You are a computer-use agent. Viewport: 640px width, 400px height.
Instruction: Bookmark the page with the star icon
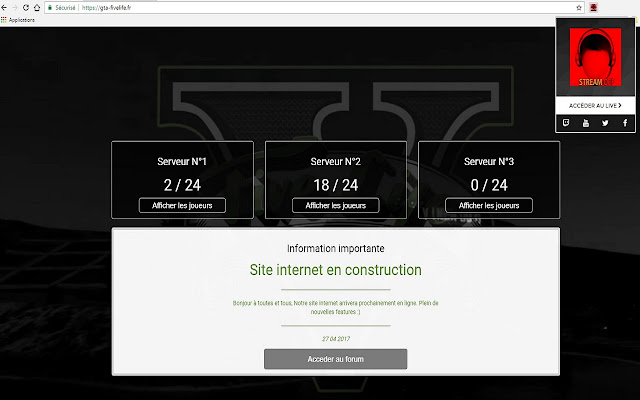tap(579, 8)
